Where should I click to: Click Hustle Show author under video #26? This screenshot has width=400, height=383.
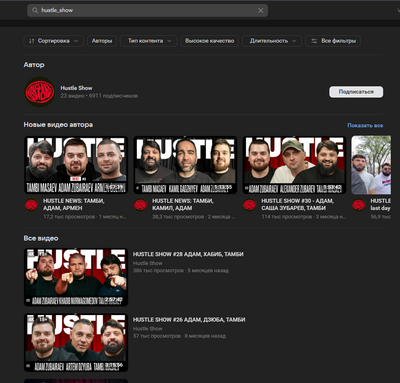tap(148, 328)
